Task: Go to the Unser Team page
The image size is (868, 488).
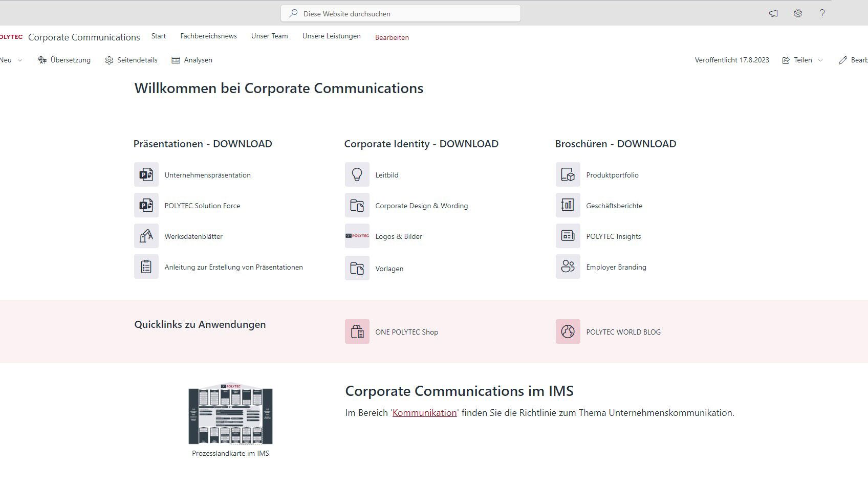Action: (x=270, y=36)
